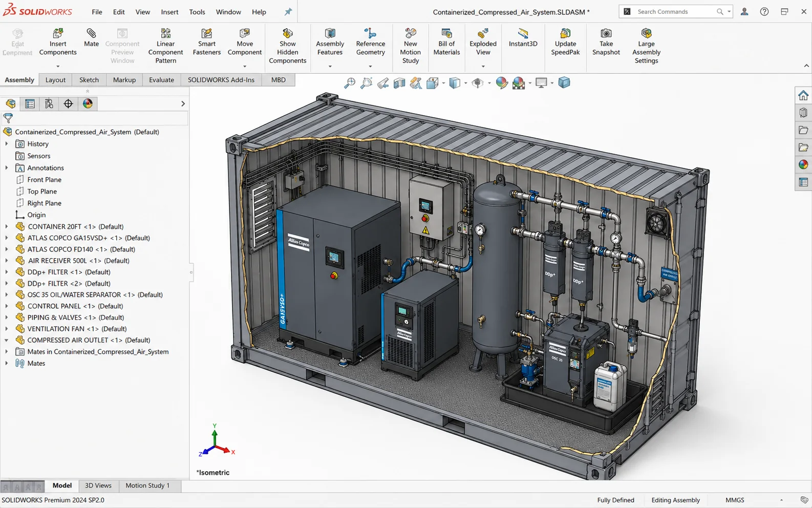Collapse the CommandManager ribbon arrow
Screen dimensions: 812x508
click(806, 66)
